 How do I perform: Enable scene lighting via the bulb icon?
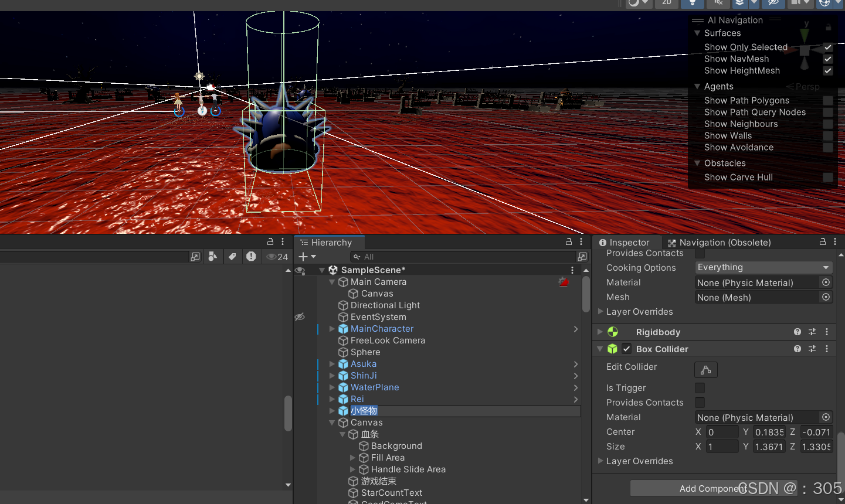click(694, 4)
